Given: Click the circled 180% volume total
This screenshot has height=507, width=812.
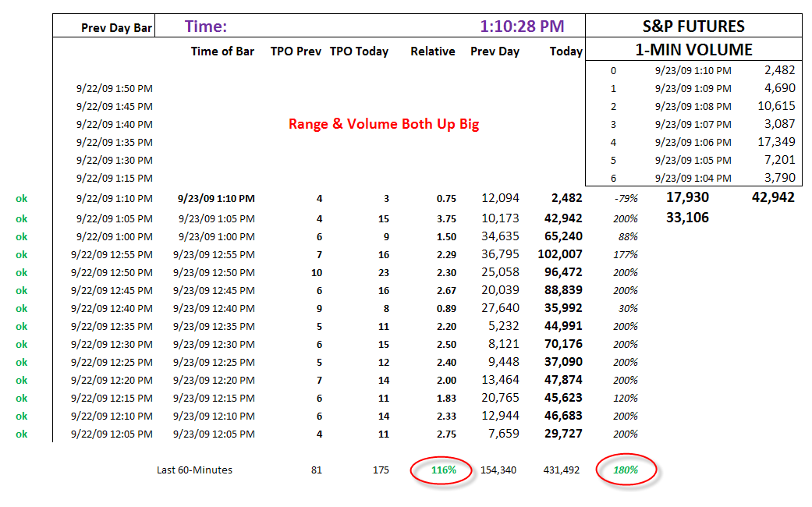Looking at the screenshot, I should click(x=626, y=470).
